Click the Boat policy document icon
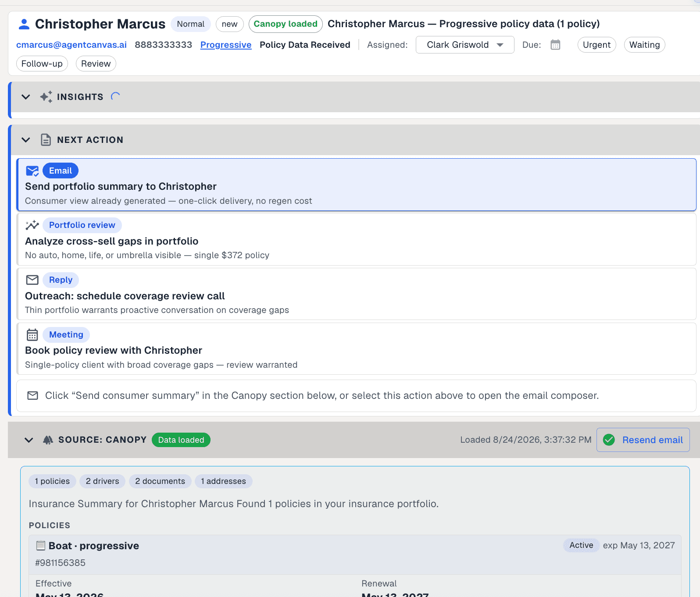The height and width of the screenshot is (597, 700). 41,546
